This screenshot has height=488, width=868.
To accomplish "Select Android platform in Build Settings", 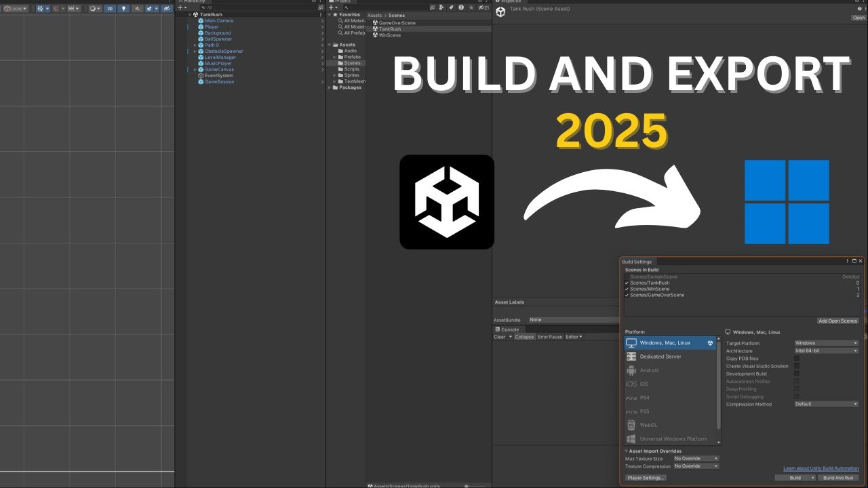I will (670, 370).
